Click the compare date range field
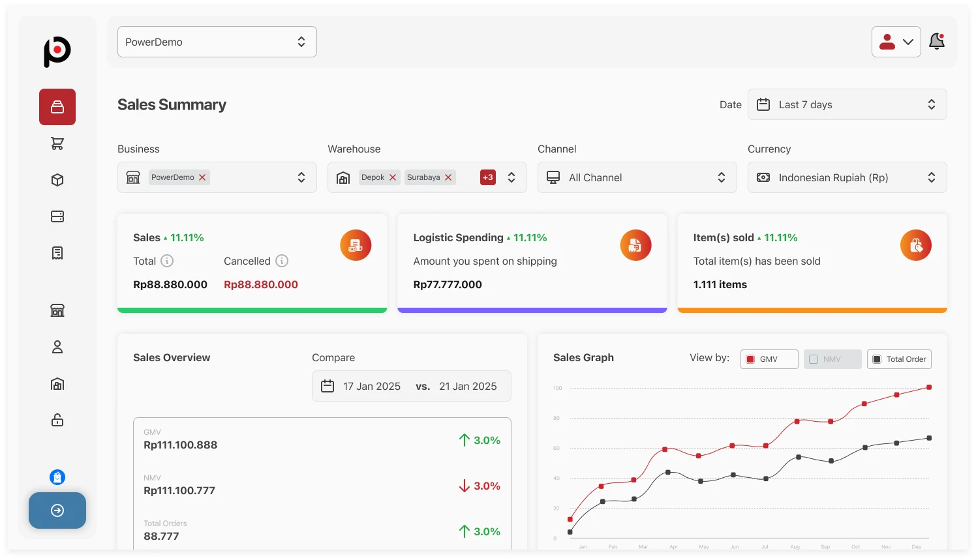The height and width of the screenshot is (560, 976). point(411,386)
